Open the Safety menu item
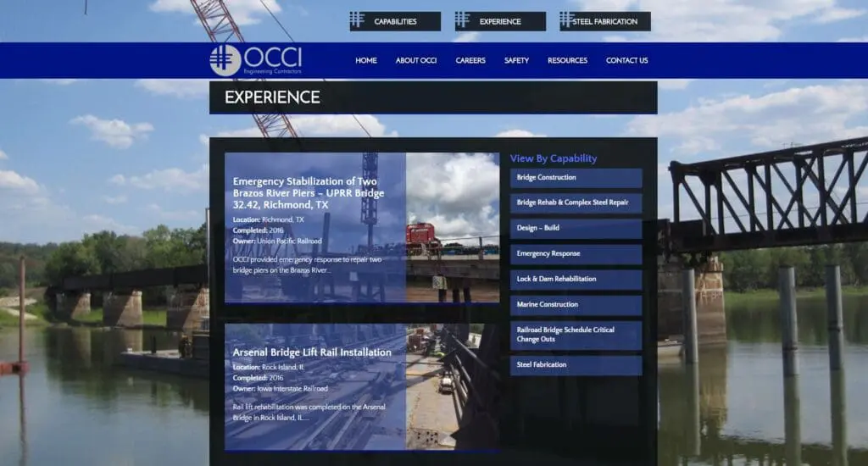868x466 pixels. [516, 60]
